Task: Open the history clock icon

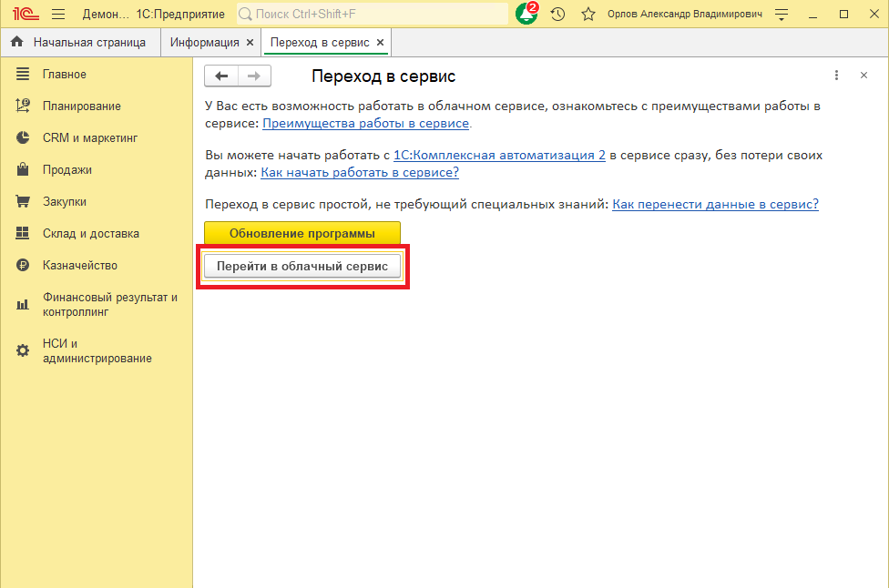Action: (557, 15)
